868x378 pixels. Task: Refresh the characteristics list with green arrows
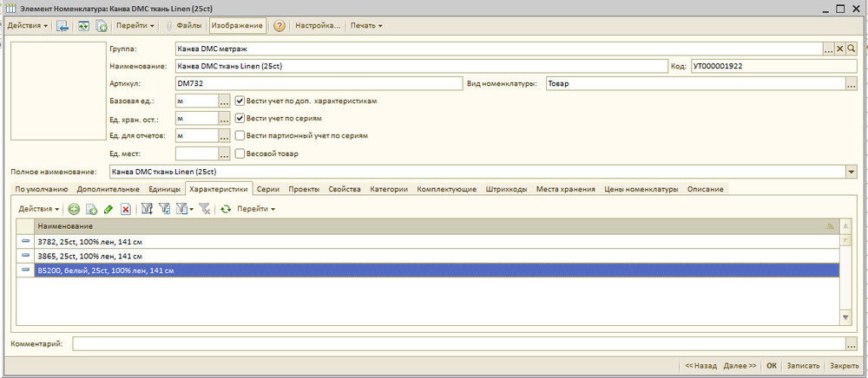(226, 209)
